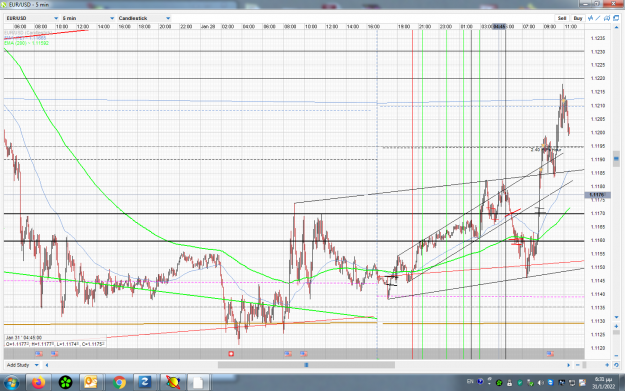Viewport: 625px width, 391px height.
Task: Open the first US flag event marker
Action: [39, 354]
